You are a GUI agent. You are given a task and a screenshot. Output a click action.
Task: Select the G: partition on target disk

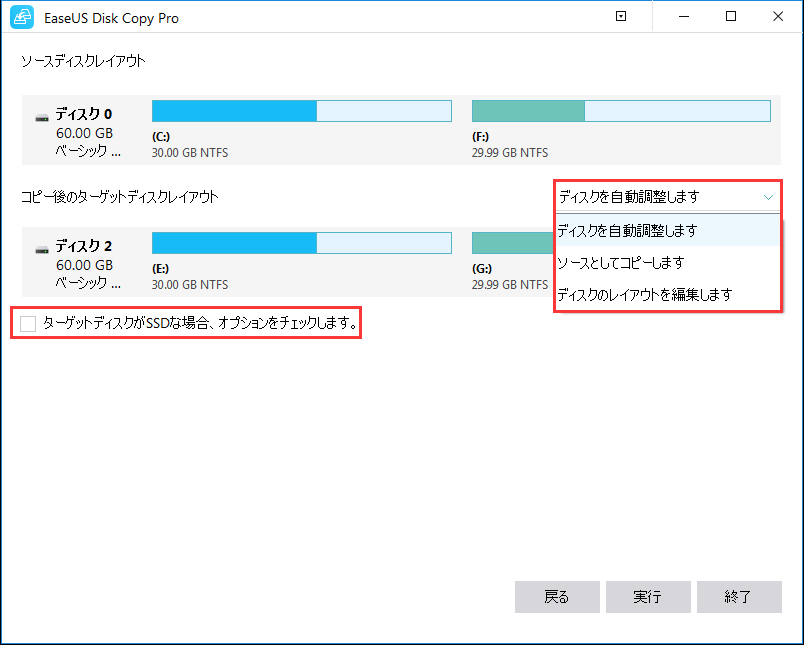510,242
